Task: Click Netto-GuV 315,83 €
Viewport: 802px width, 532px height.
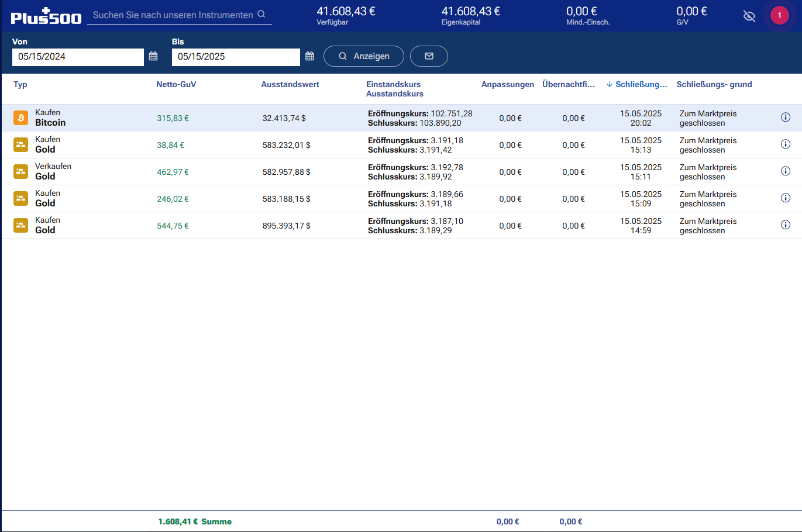Action: (173, 118)
